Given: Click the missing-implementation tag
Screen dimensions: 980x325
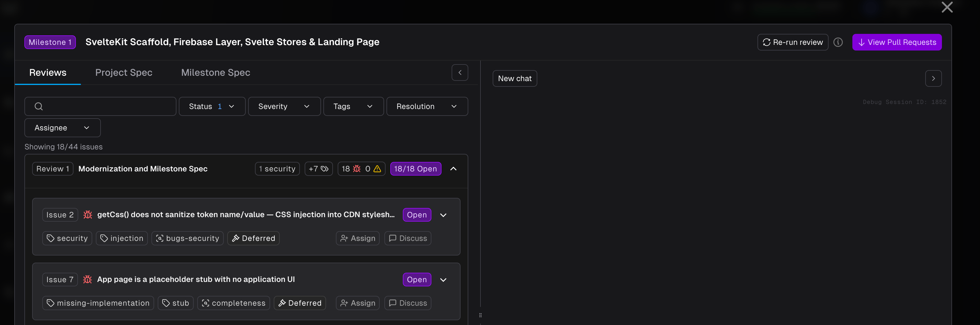Looking at the screenshot, I should pos(98,303).
